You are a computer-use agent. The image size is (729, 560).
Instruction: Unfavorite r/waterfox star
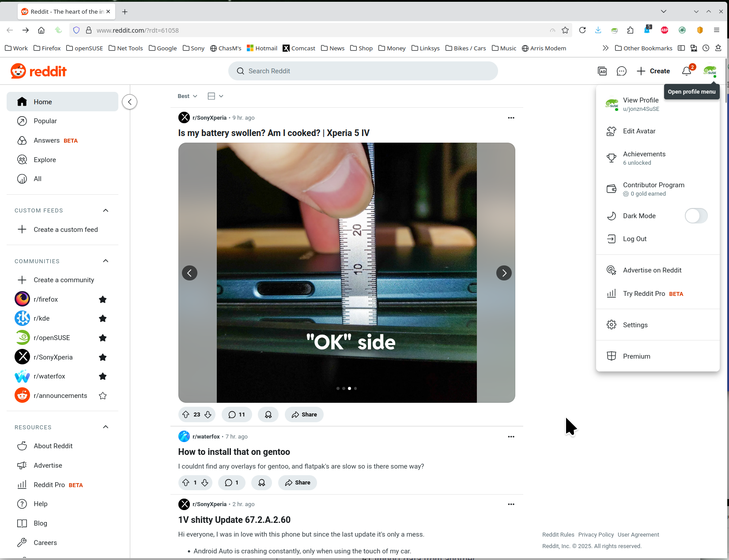103,376
